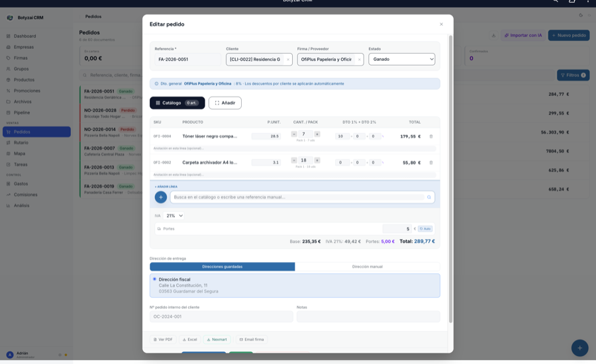Increase quantity for Tóner láser negro
The width and height of the screenshot is (596, 364).
[317, 134]
